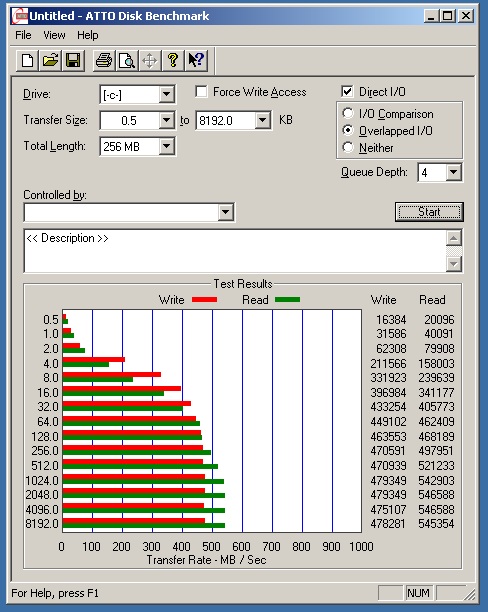The width and height of the screenshot is (488, 612).
Task: Select the Overlapped I/O radio button
Action: tap(347, 130)
